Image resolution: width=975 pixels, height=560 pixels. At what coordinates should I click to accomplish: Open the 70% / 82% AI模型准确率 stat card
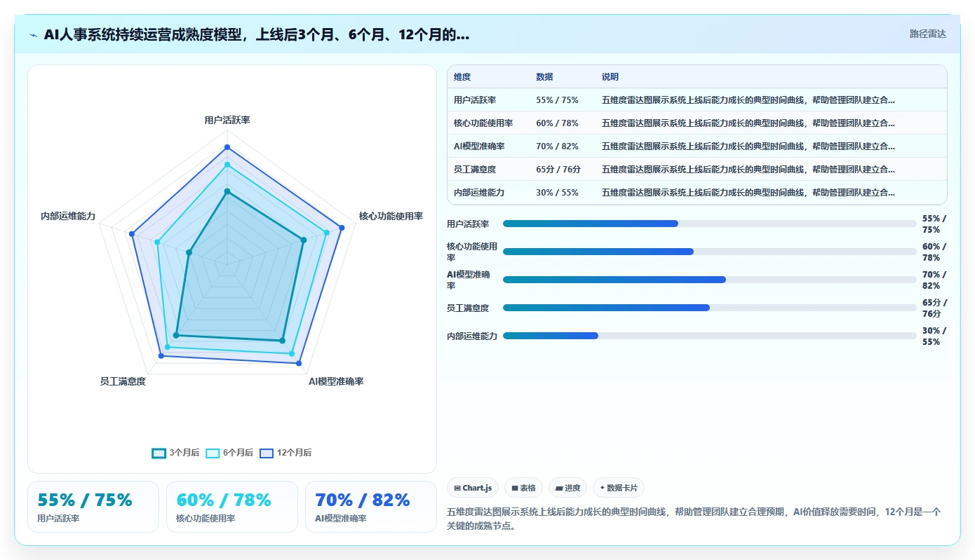[x=371, y=507]
